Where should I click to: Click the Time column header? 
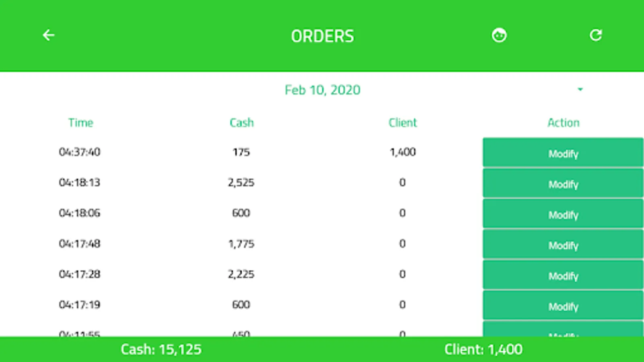80,123
